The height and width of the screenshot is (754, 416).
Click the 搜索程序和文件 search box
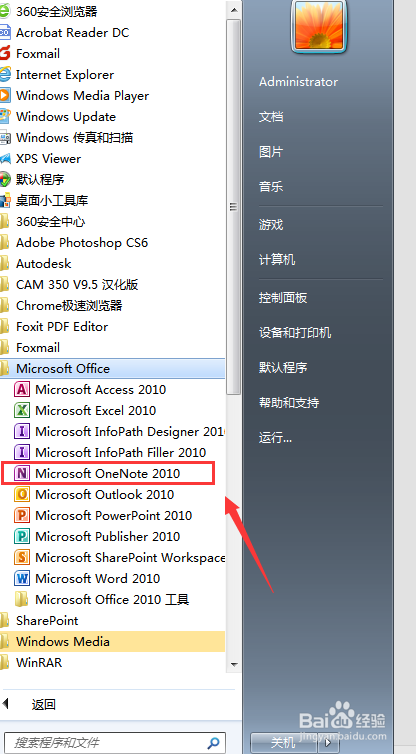114,743
